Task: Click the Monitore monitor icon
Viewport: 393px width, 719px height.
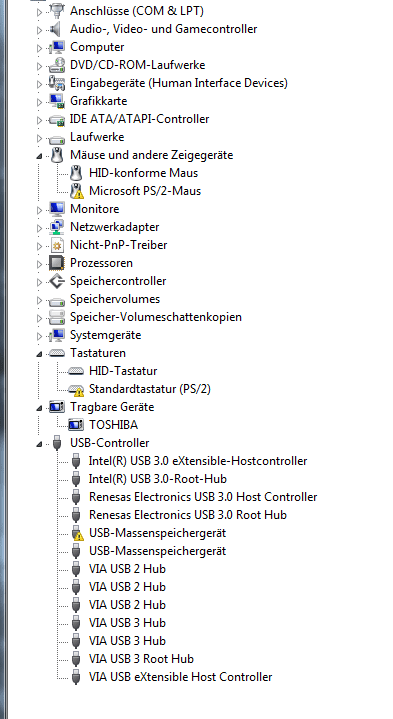Action: click(57, 209)
